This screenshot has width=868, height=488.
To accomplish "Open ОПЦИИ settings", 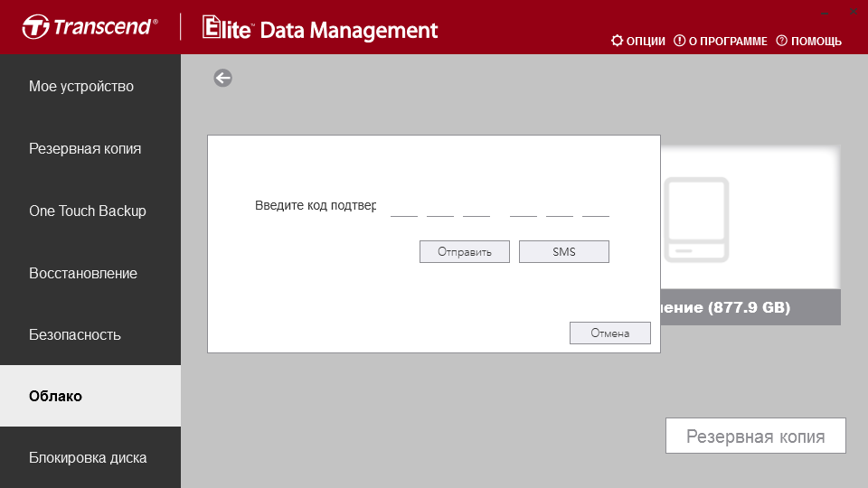I will point(638,41).
